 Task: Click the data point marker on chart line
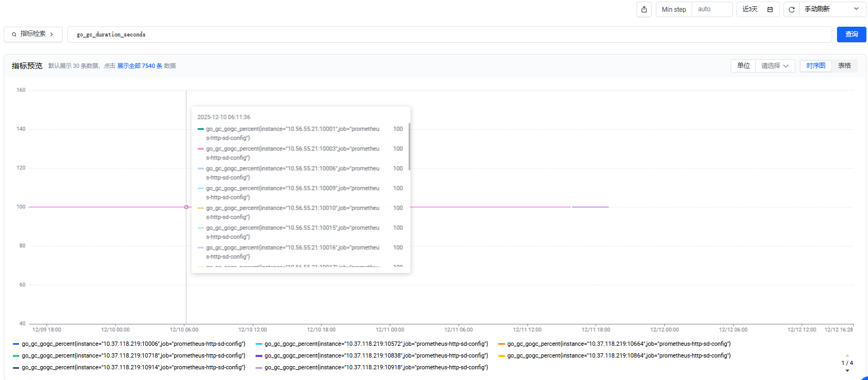186,207
